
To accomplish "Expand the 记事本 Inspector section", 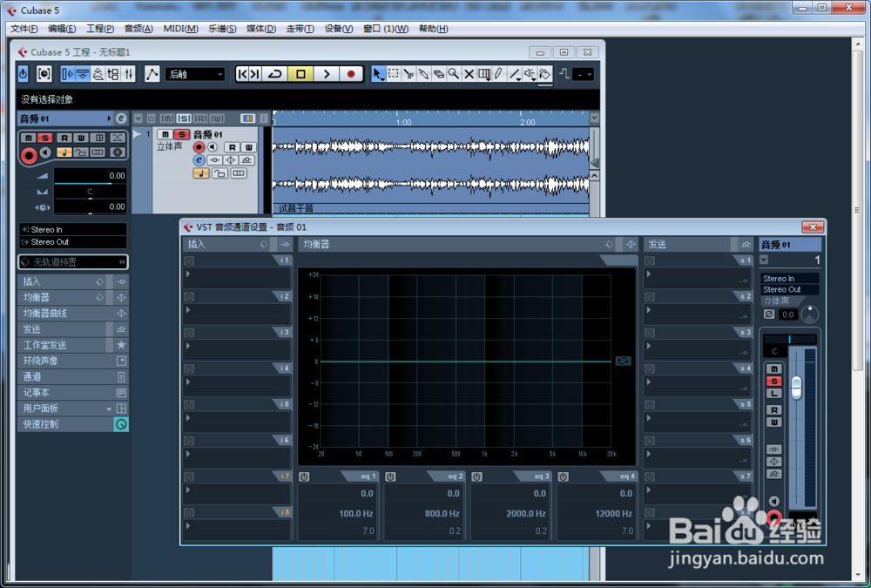I will (73, 392).
